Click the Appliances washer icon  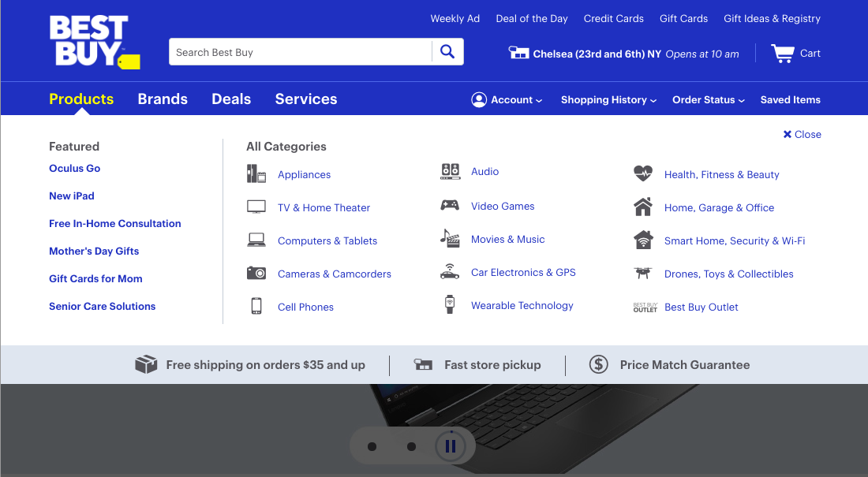point(256,174)
